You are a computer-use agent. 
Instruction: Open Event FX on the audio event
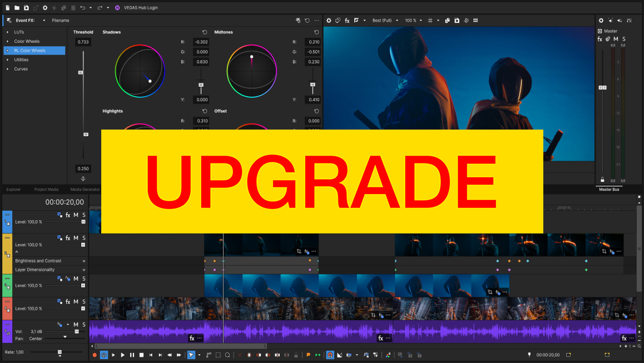pos(192,337)
